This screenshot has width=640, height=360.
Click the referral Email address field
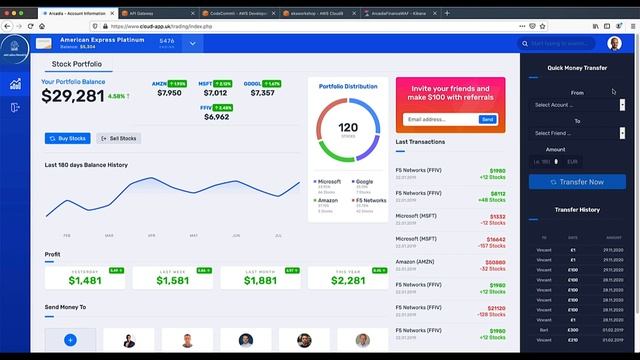coord(440,119)
